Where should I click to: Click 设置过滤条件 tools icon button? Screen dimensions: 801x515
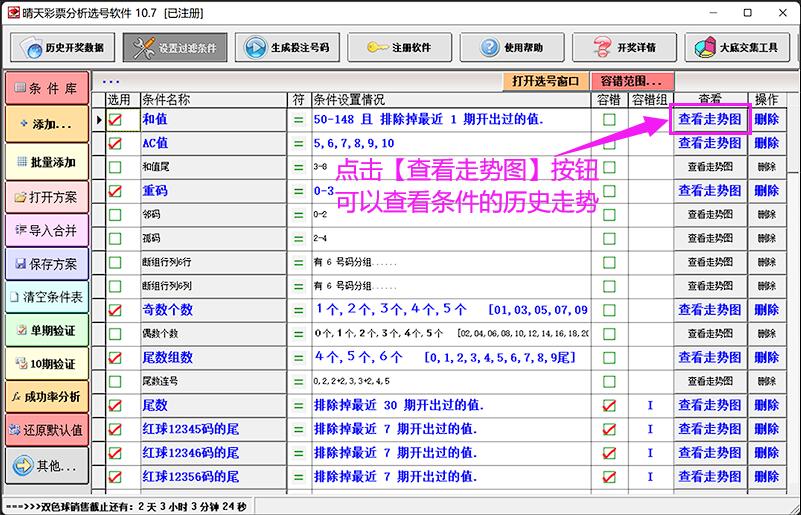pyautogui.click(x=176, y=47)
